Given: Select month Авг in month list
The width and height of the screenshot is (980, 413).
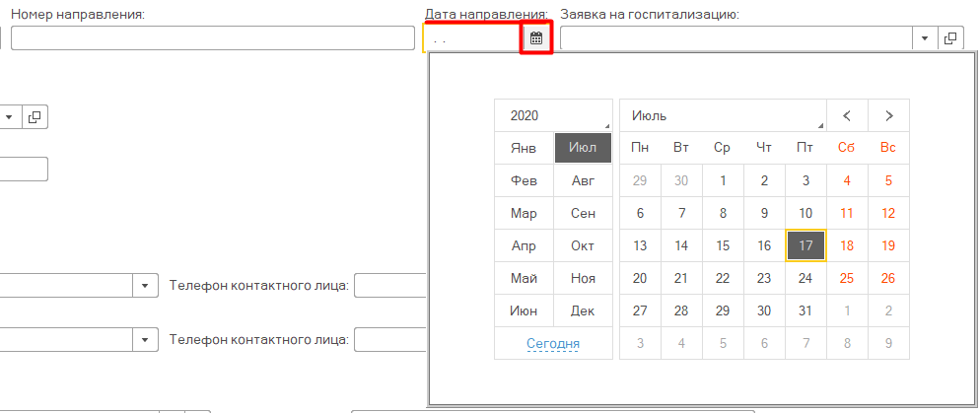Looking at the screenshot, I should click(x=583, y=180).
